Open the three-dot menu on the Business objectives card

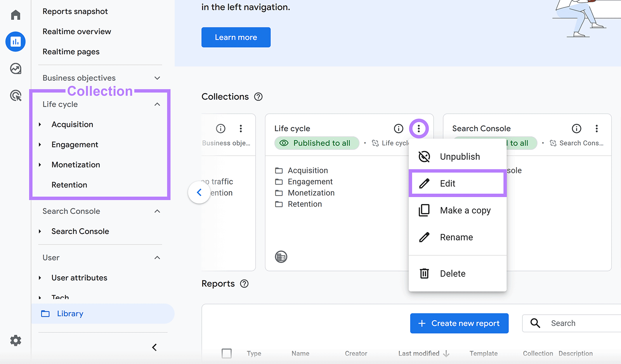click(241, 128)
